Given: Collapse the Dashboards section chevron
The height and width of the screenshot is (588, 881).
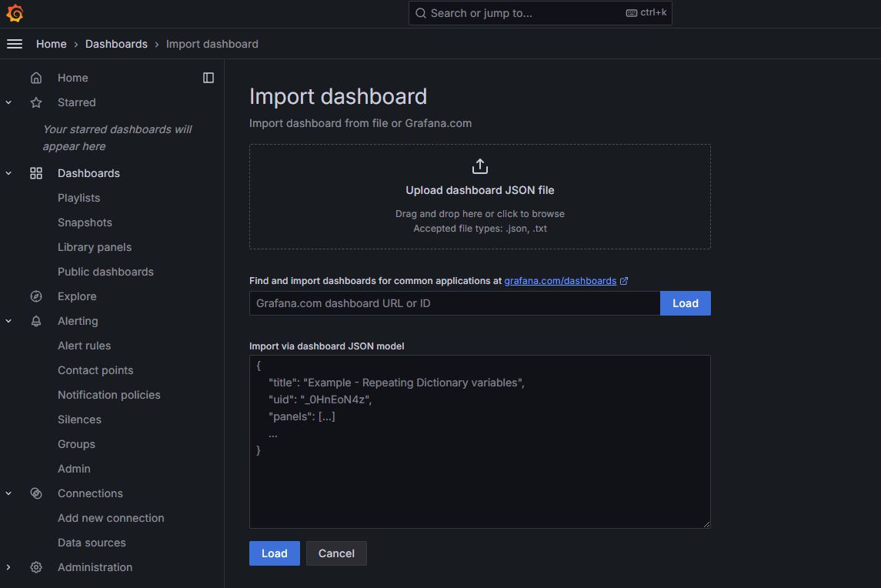Looking at the screenshot, I should (8, 173).
